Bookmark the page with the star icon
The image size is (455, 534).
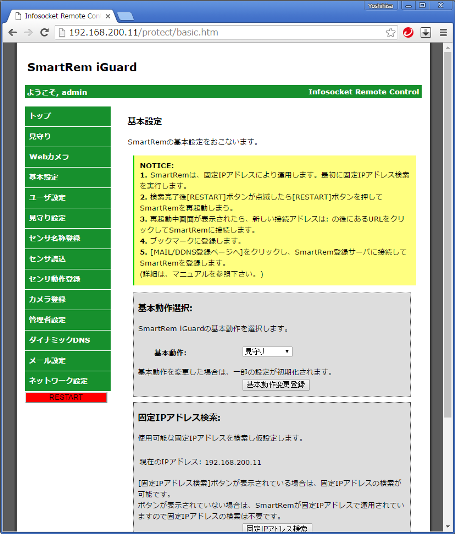point(390,32)
